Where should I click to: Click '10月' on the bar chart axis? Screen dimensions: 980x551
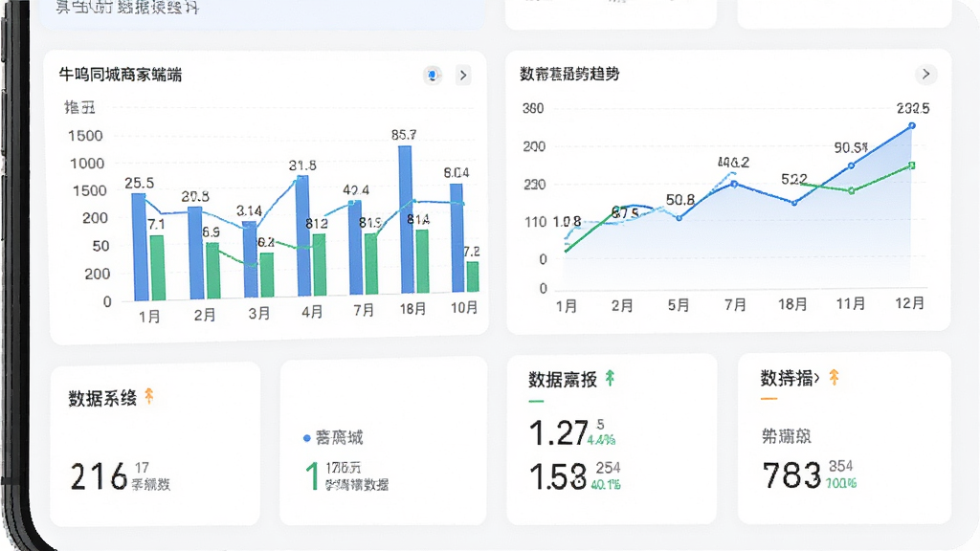point(464,307)
